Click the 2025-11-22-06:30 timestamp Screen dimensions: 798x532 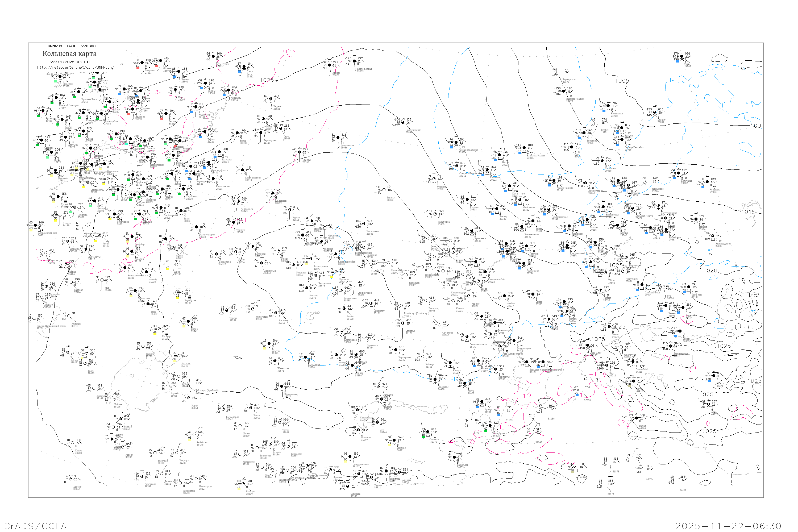[728, 526]
